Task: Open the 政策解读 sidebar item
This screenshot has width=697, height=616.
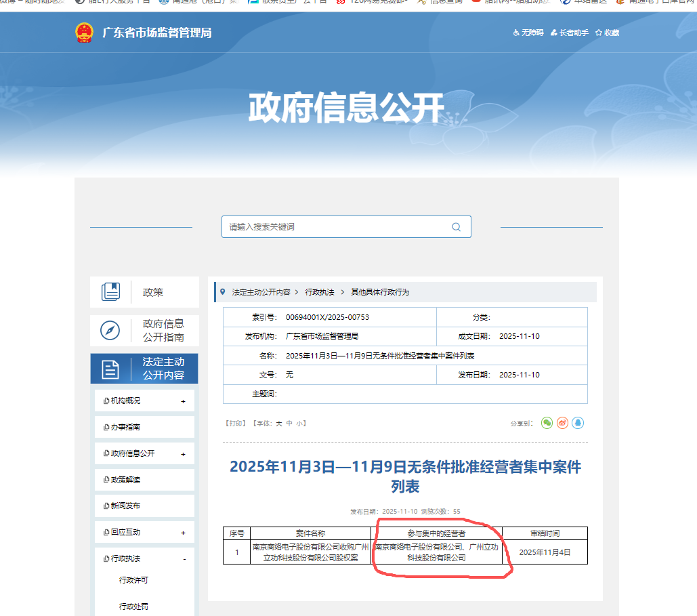Action: point(144,480)
